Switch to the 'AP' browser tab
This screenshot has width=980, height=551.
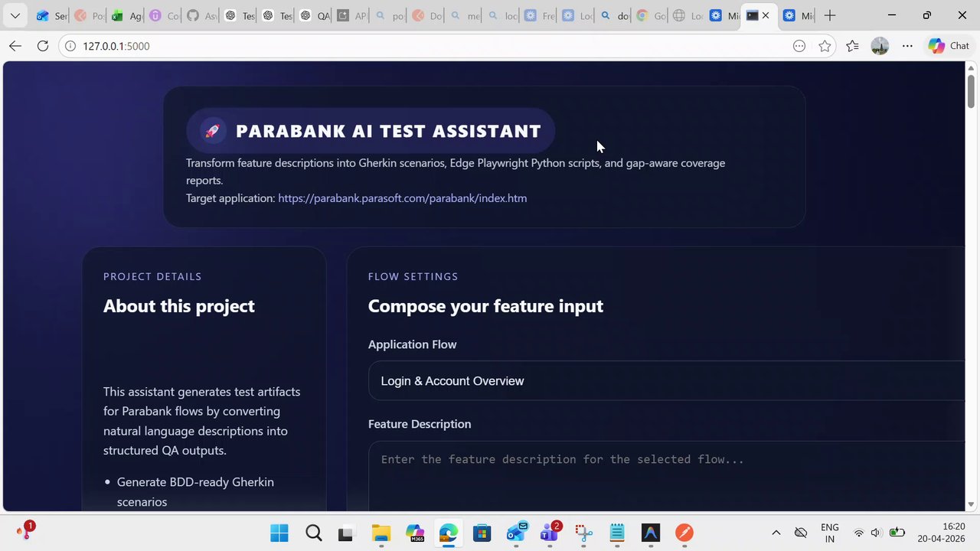(351, 15)
